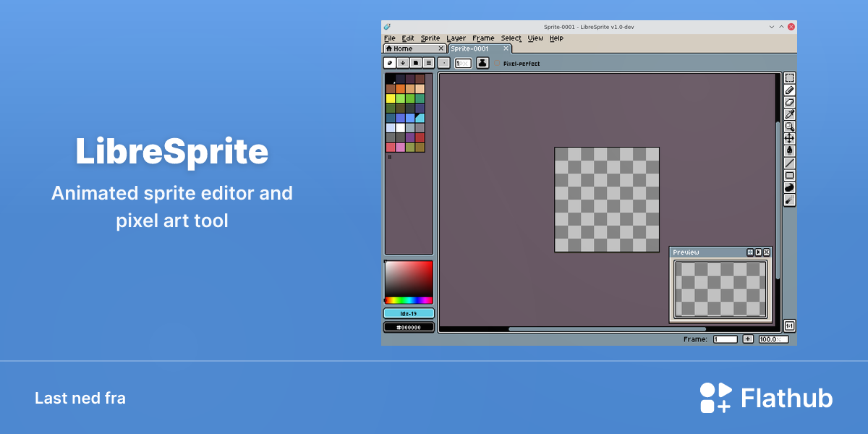Select the Eraser tool in right toolbar
Viewport: 868px width, 434px height.
(x=790, y=102)
